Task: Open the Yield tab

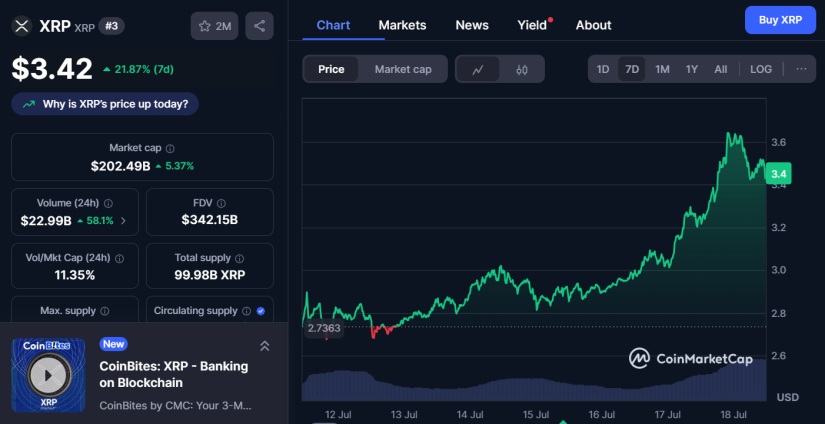Action: 532,25
